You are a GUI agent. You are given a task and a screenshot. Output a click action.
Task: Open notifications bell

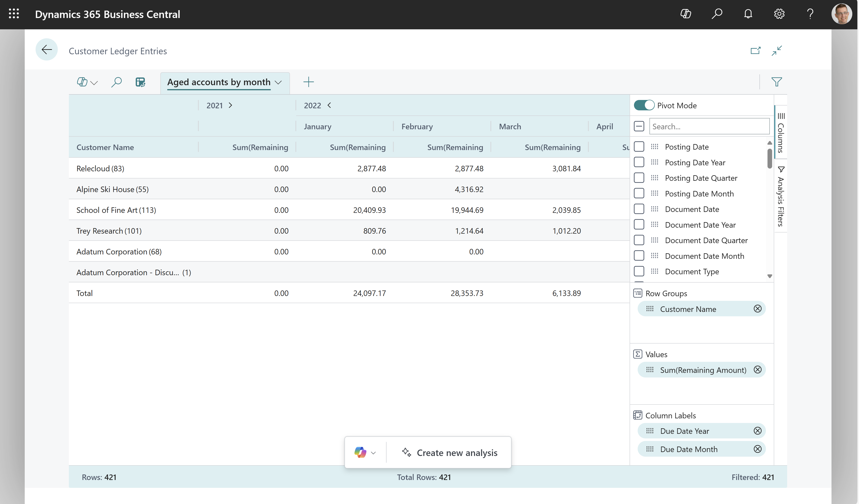[x=748, y=14]
